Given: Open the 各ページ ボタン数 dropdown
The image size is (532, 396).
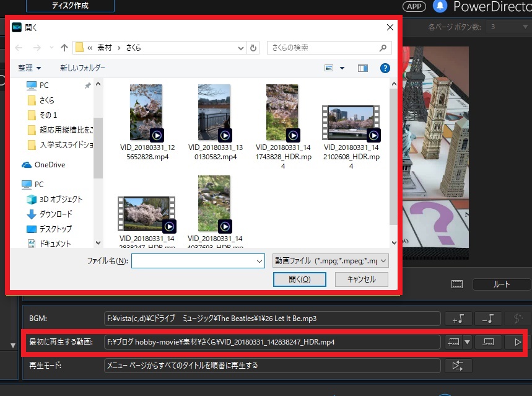Looking at the screenshot, I should 508,27.
